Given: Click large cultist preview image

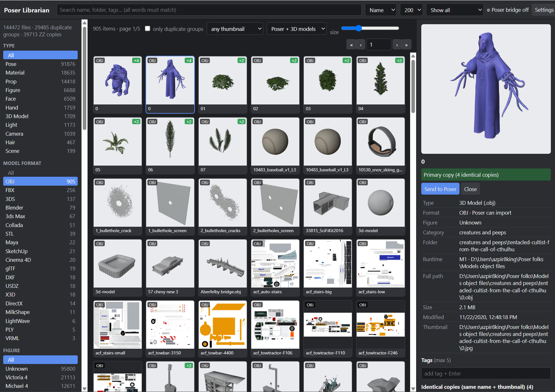Looking at the screenshot, I should pos(486,89).
